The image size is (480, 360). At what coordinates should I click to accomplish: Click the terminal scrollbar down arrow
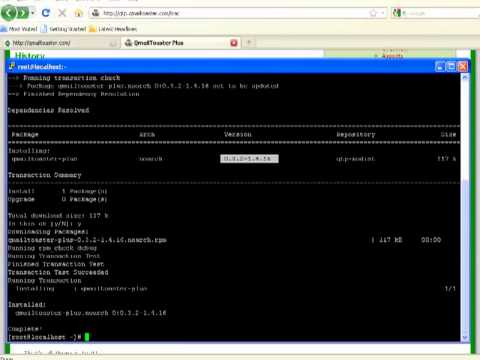465,337
